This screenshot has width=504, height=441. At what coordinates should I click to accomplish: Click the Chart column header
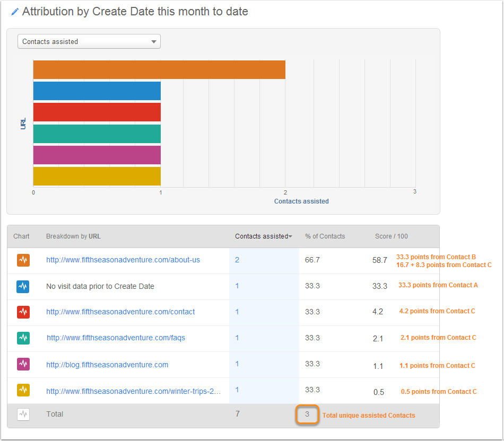coord(21,236)
